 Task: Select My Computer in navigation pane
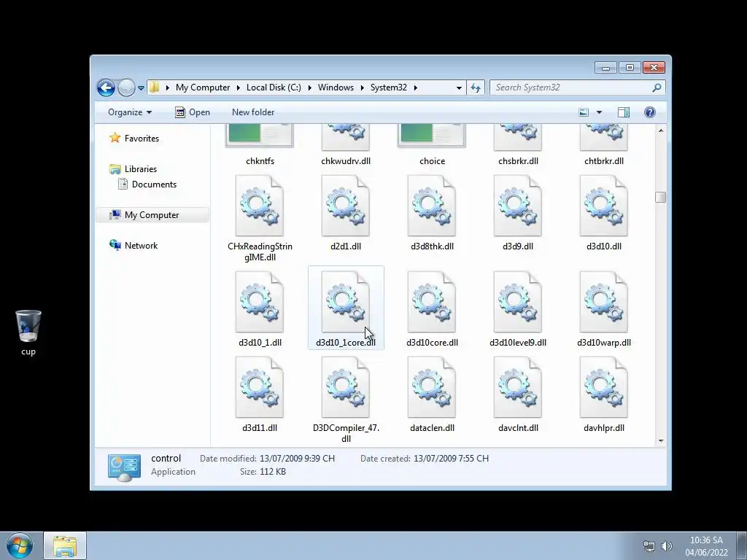[x=152, y=215]
